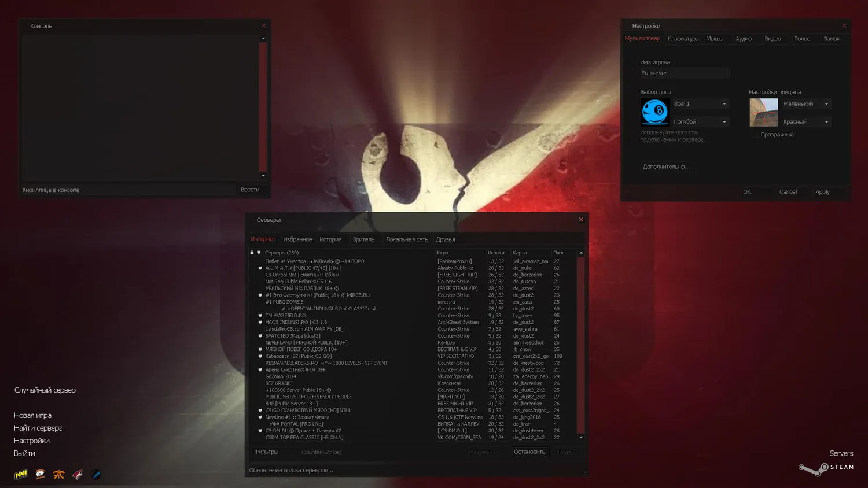Click the lock icon in server list header
This screenshot has width=868, height=488.
[252, 253]
